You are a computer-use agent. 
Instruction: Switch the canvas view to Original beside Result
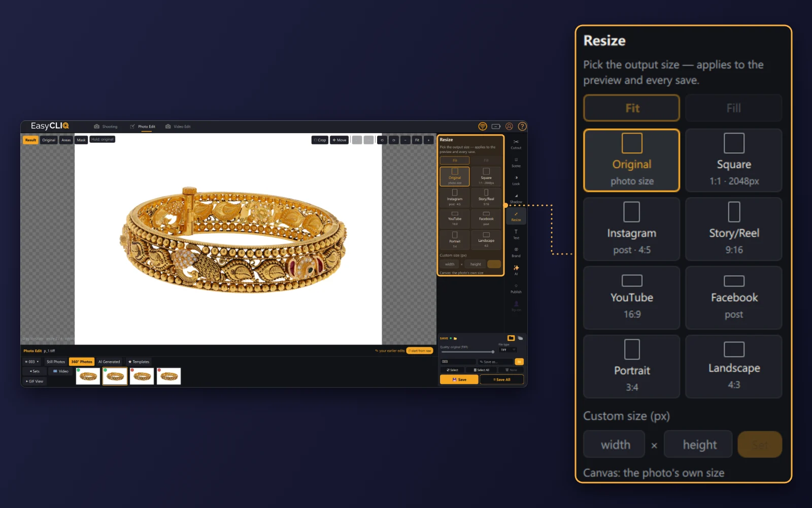(49, 140)
